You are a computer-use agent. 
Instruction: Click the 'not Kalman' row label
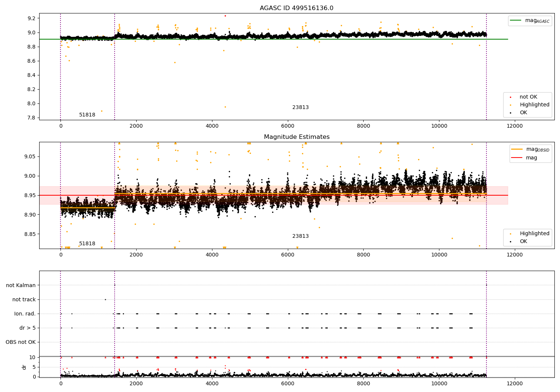pyautogui.click(x=21, y=286)
